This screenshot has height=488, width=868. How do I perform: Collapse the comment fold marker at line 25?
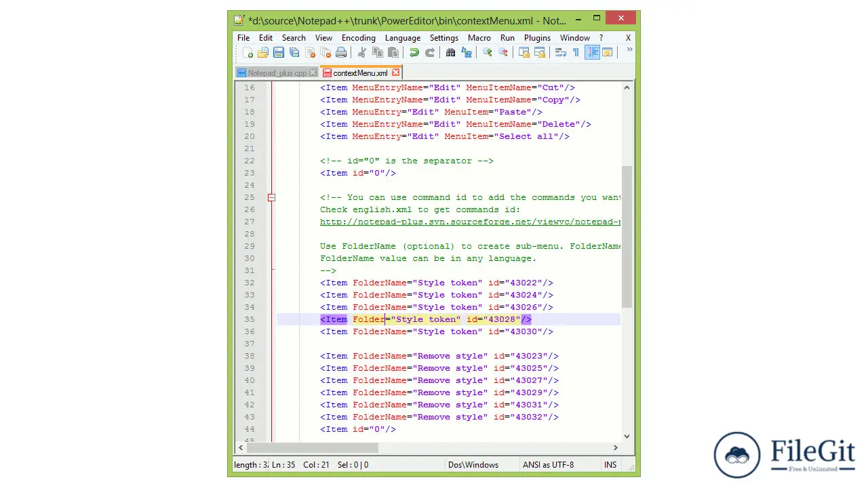coord(271,197)
